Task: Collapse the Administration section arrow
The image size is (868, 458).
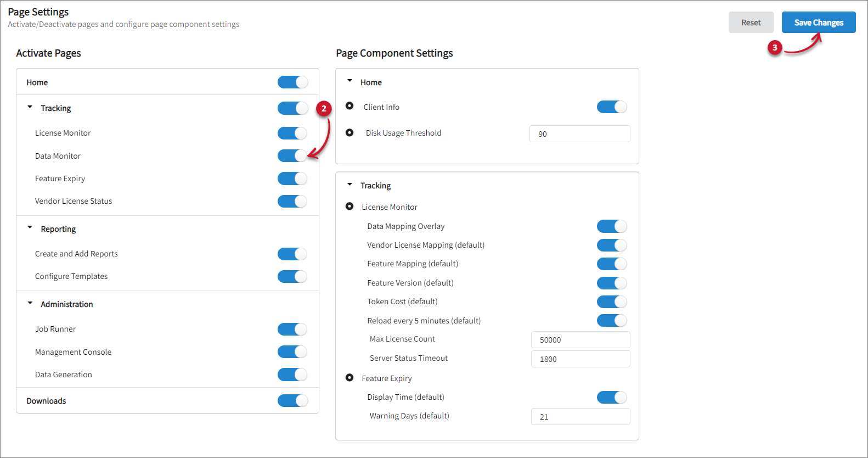Action: click(x=30, y=303)
